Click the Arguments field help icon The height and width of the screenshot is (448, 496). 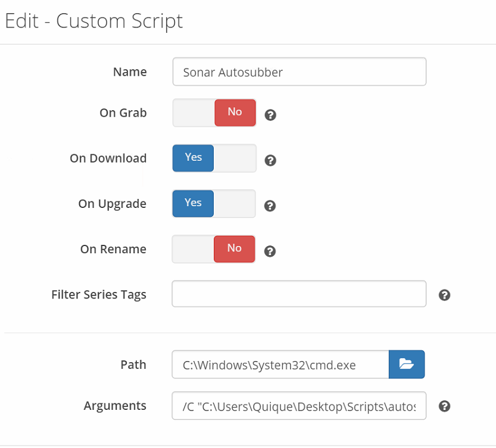coord(444,406)
